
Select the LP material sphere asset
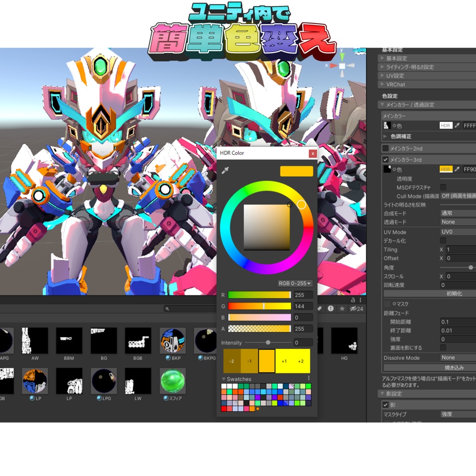pyautogui.click(x=35, y=381)
